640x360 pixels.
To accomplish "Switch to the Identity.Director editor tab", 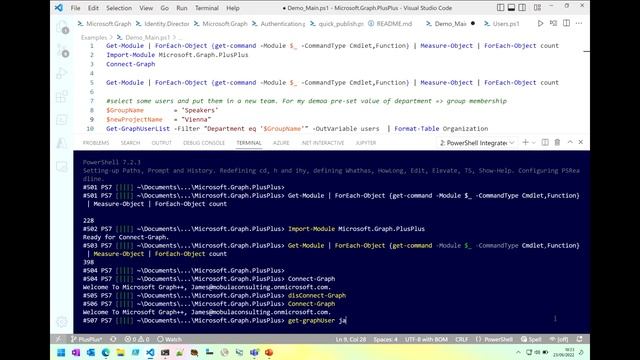I will coord(162,24).
